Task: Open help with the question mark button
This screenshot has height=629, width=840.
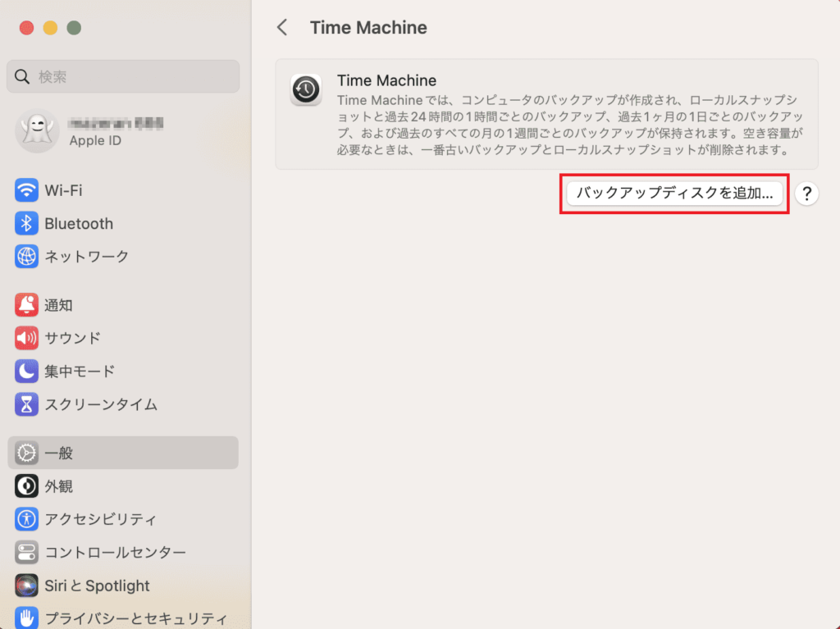Action: coord(806,194)
